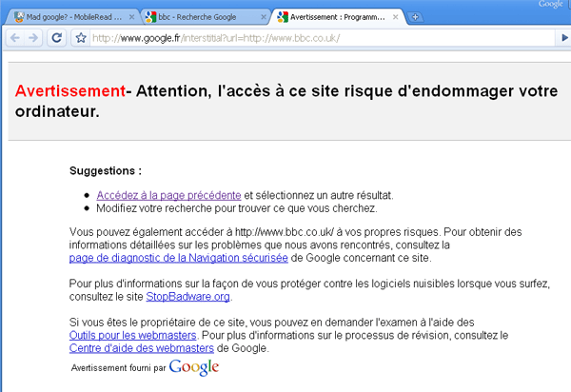The width and height of the screenshot is (571, 392).
Task: Open the Outils pour les webmasters link
Action: tap(132, 335)
